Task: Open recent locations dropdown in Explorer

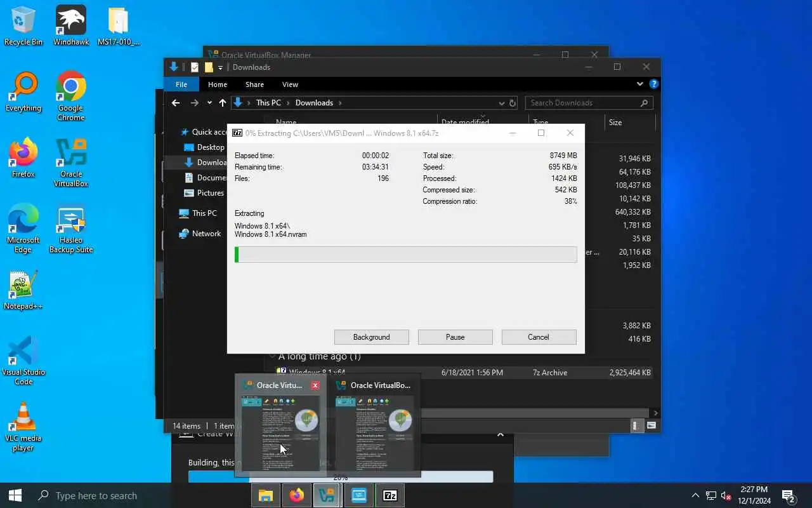Action: coord(209,103)
